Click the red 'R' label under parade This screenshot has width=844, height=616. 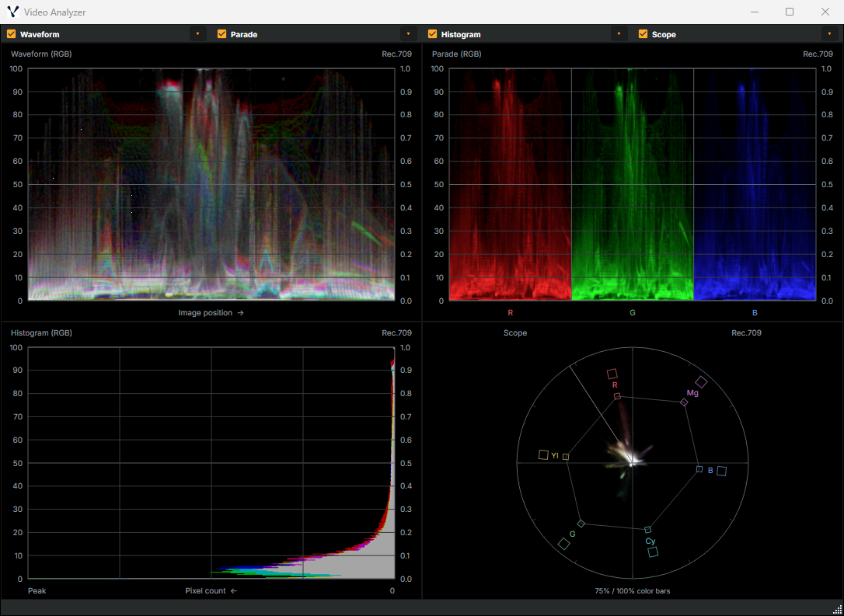click(511, 312)
